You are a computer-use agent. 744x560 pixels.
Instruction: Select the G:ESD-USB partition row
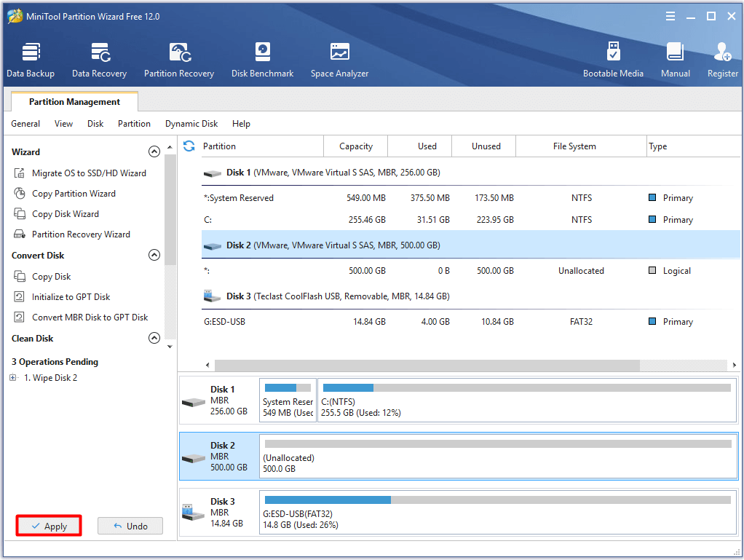(x=470, y=322)
